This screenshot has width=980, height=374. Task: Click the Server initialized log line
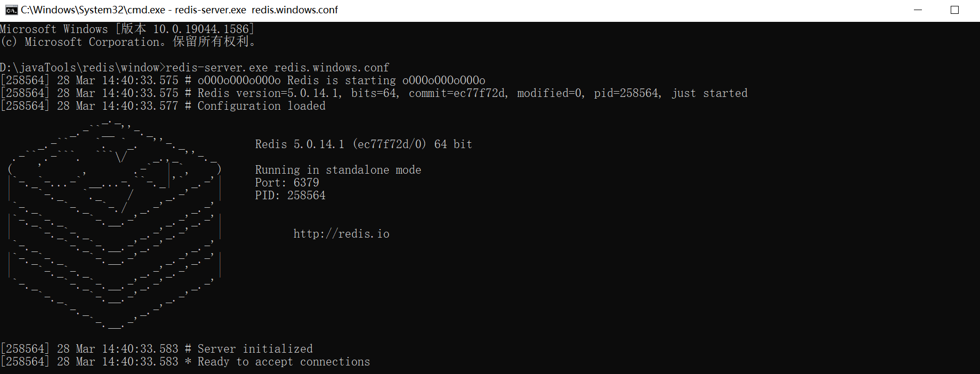pos(157,349)
